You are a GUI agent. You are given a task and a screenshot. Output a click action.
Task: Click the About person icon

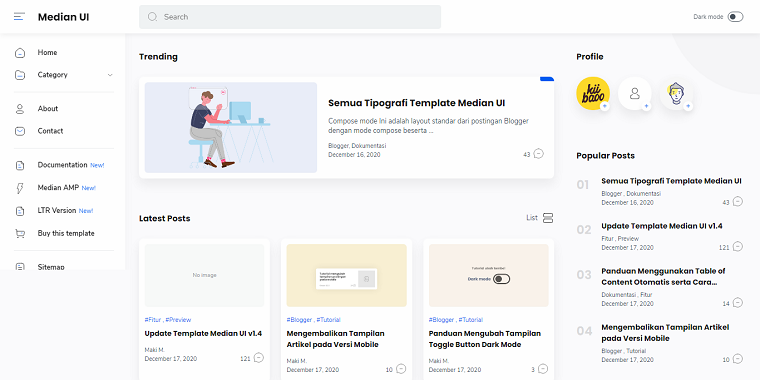click(20, 109)
